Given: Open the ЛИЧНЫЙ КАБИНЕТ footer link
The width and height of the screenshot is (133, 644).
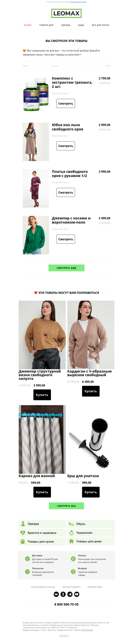Looking at the screenshot, I should point(71,587).
